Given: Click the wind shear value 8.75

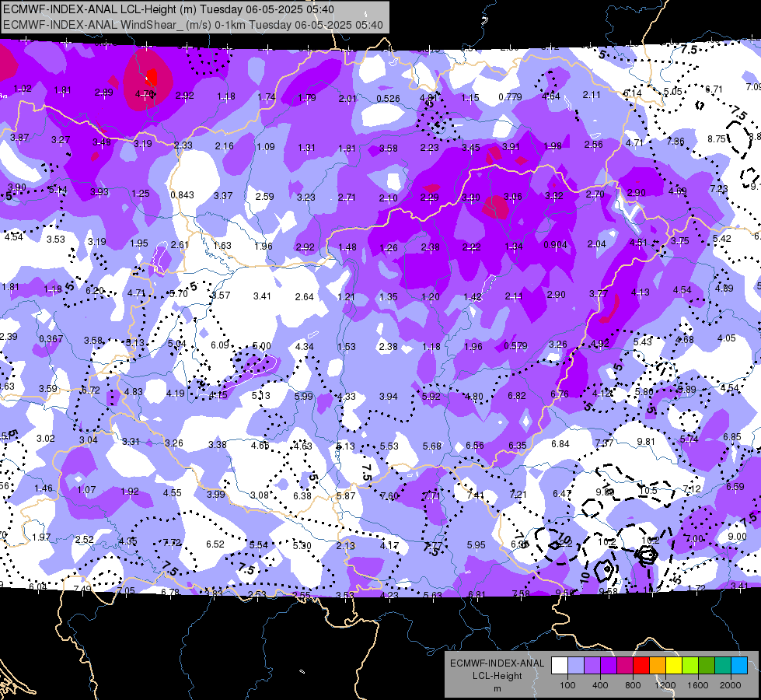Looking at the screenshot, I should (717, 139).
